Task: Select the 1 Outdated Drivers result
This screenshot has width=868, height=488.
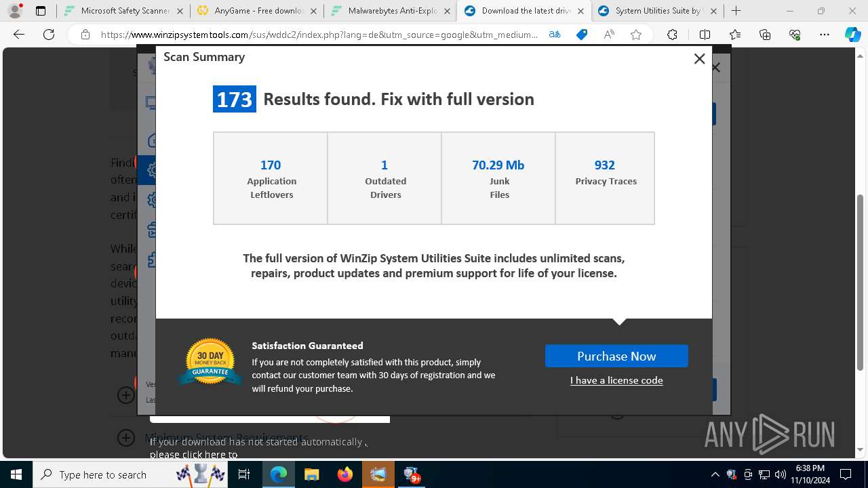Action: tap(384, 178)
